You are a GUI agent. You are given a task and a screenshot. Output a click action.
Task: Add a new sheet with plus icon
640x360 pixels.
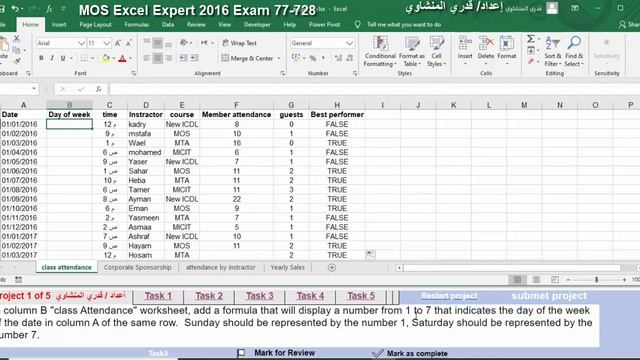332,268
